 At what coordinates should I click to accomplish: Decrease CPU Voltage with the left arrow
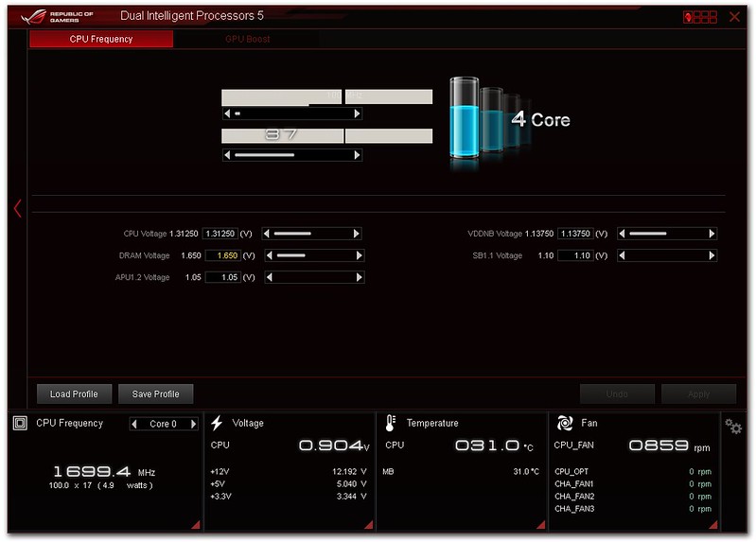point(267,234)
